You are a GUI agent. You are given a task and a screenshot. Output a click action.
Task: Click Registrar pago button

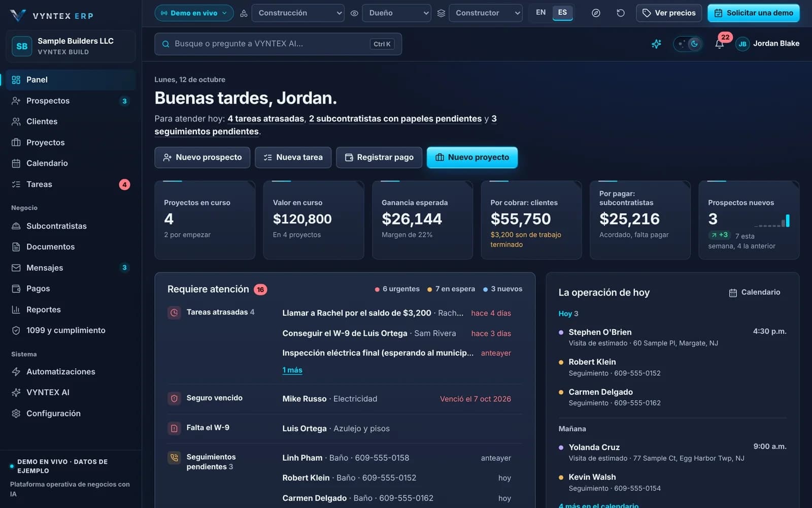point(379,157)
